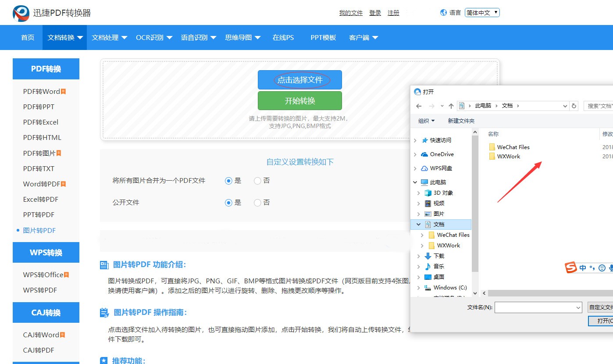This screenshot has height=364, width=613.
Task: Open the WeChat Files folder icon in the file list
Action: [492, 147]
